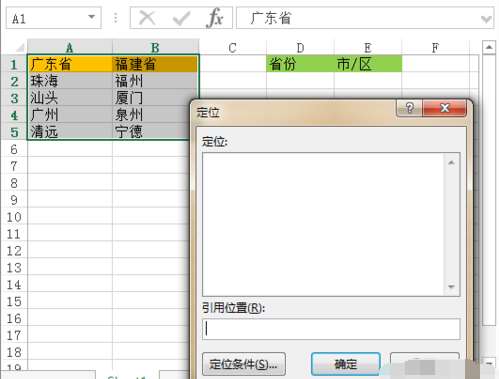Select column F header

coord(435,48)
